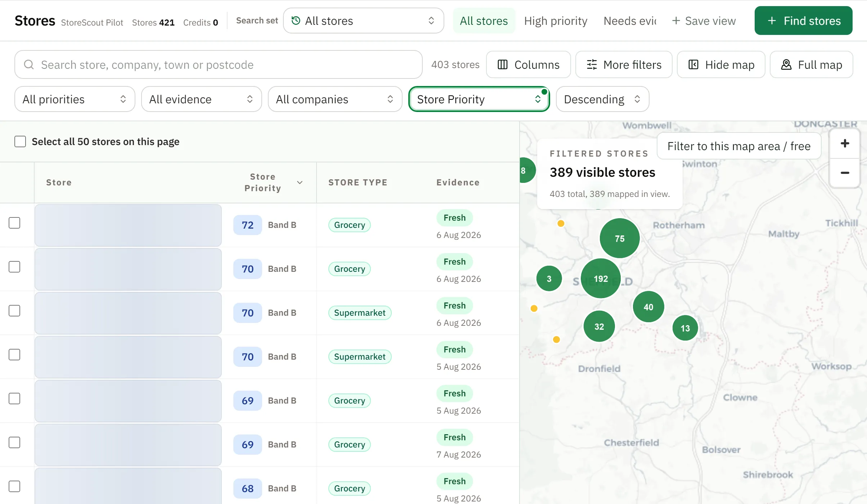
Task: Open the 13 stores map cluster
Action: (685, 328)
